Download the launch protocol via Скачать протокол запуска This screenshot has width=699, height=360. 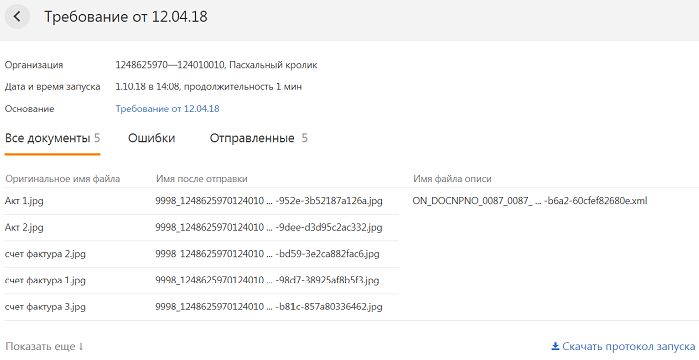[x=629, y=346]
